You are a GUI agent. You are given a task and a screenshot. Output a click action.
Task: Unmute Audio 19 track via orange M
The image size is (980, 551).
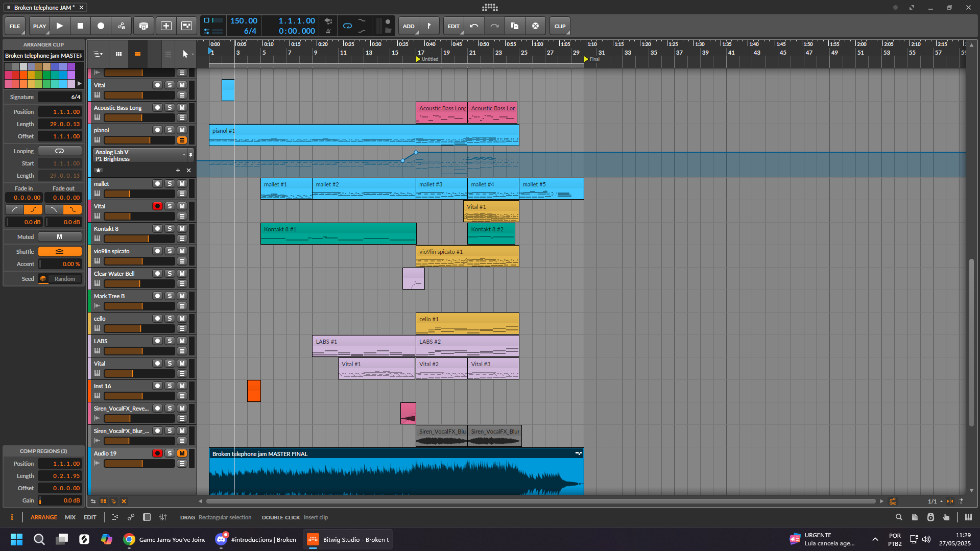[x=182, y=453]
